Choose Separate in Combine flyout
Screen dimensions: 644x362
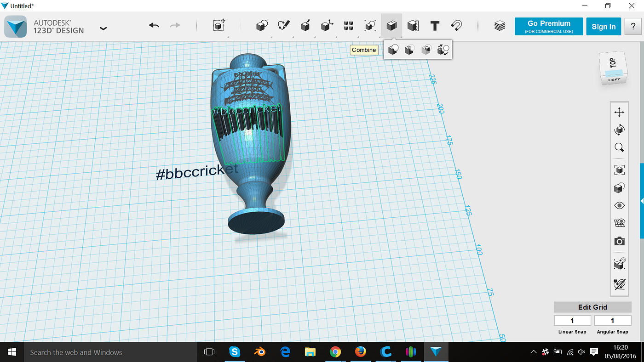coord(443,50)
